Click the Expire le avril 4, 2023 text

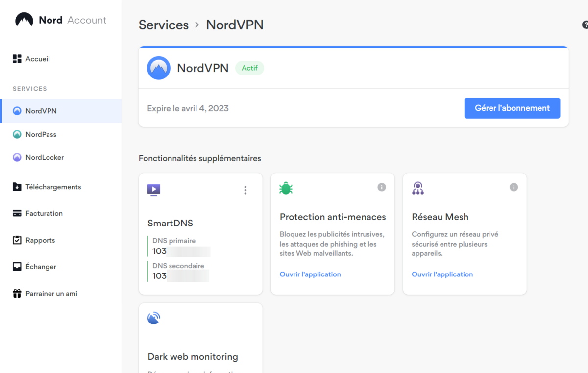coord(188,108)
